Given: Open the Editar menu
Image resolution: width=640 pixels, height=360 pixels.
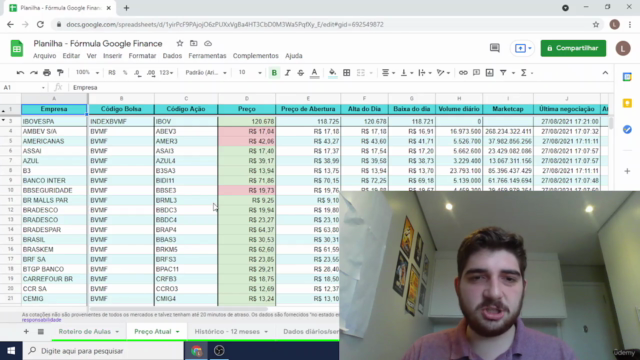Looking at the screenshot, I should [x=71, y=56].
